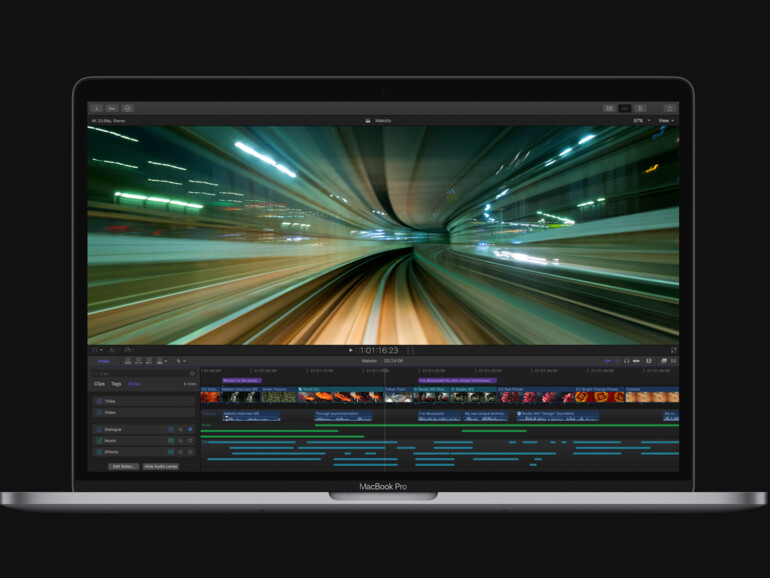Toggle the Titles role checkbox
Viewport: 770px width, 578px height.
pos(98,402)
